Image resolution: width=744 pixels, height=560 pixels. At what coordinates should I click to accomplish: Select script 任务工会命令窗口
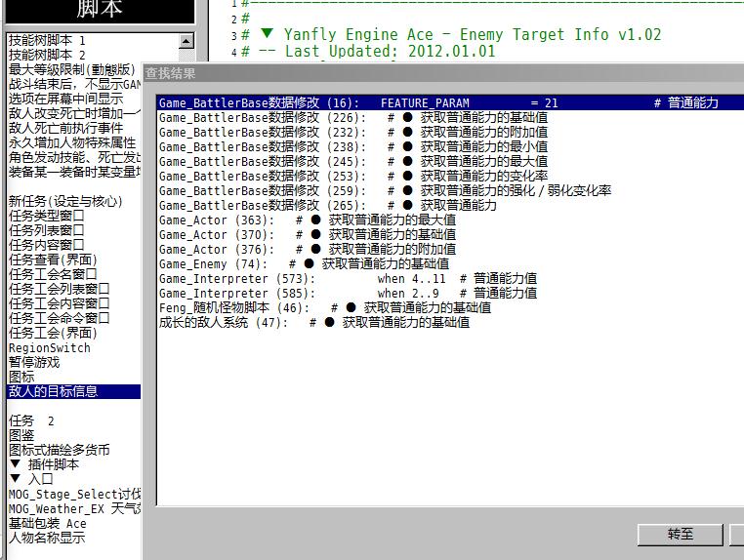tap(59, 319)
